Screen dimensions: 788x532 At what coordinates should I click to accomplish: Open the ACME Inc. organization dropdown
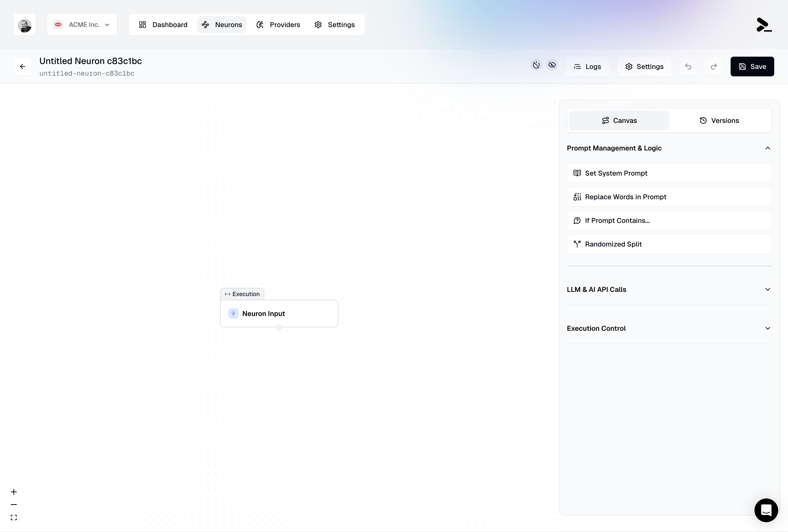[82, 25]
